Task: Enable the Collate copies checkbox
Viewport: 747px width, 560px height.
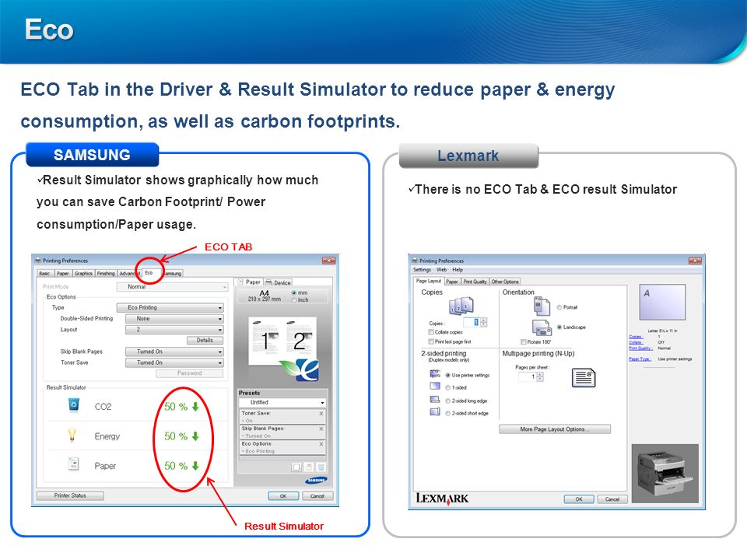Action: [431, 332]
